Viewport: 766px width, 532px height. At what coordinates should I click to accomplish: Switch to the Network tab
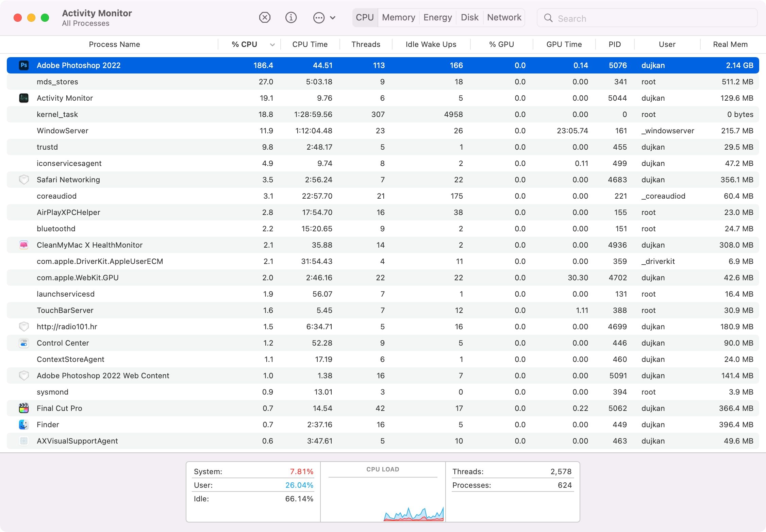click(504, 17)
